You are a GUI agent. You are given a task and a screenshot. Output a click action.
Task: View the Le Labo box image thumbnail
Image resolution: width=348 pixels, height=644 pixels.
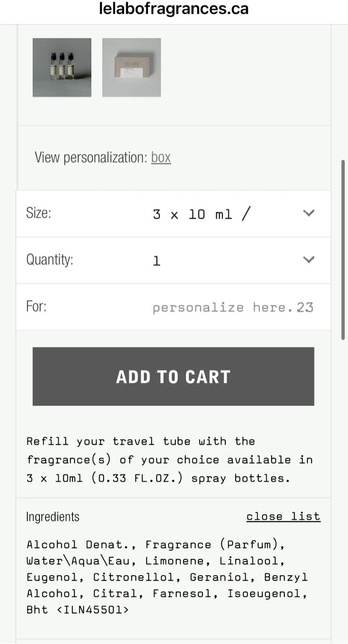coord(131,68)
